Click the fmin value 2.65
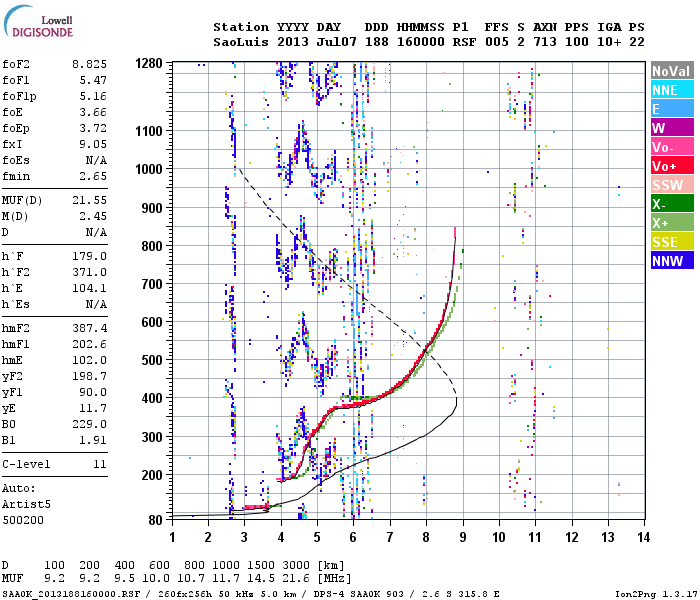 click(93, 176)
